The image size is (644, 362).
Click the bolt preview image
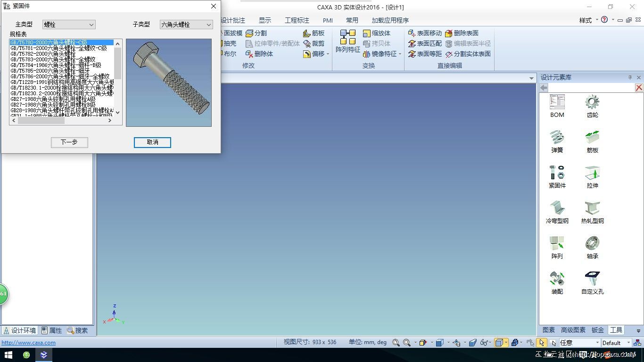(169, 82)
